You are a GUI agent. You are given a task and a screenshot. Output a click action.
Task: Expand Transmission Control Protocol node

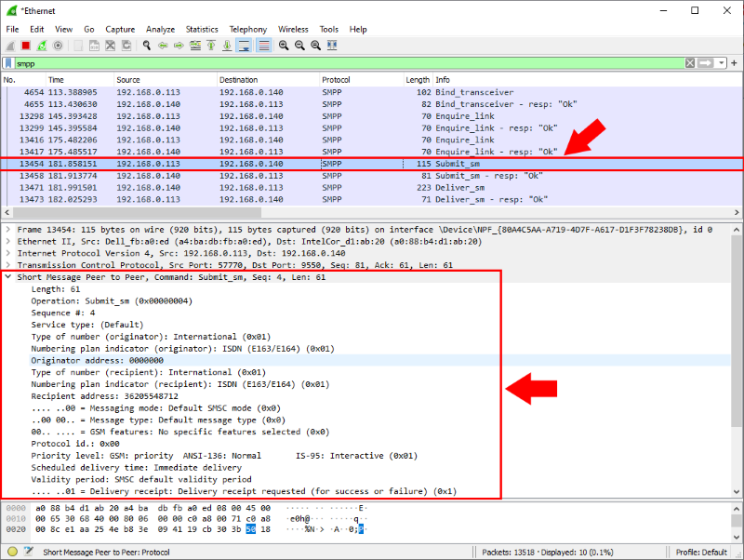pyautogui.click(x=8, y=265)
